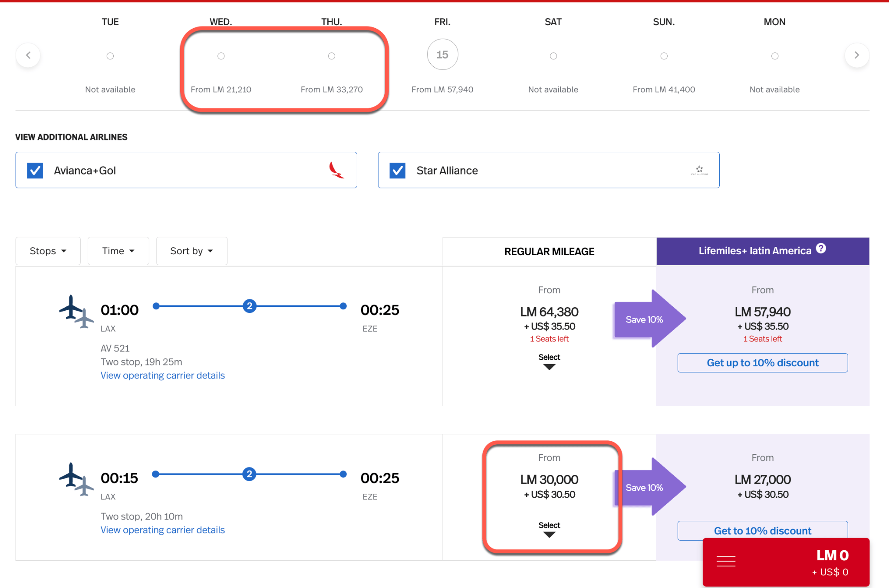The width and height of the screenshot is (889, 588).
Task: Click Save 10% arrow on 00:15 flight
Action: tap(650, 487)
